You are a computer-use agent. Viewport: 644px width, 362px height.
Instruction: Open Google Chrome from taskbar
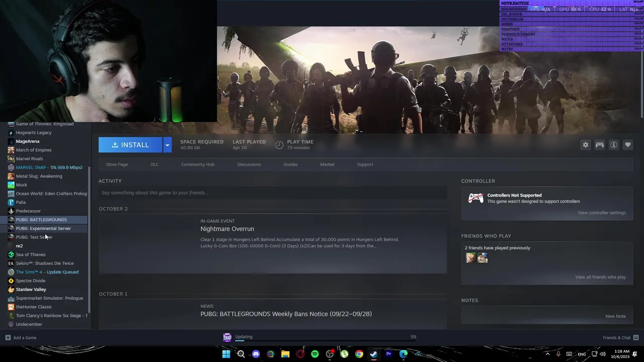359,354
